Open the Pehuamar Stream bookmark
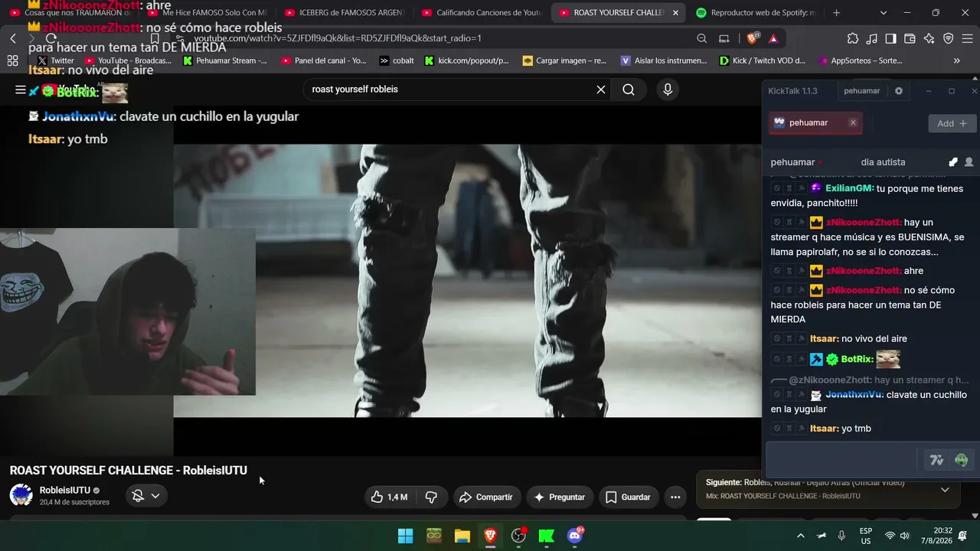The image size is (980, 551). click(225, 60)
